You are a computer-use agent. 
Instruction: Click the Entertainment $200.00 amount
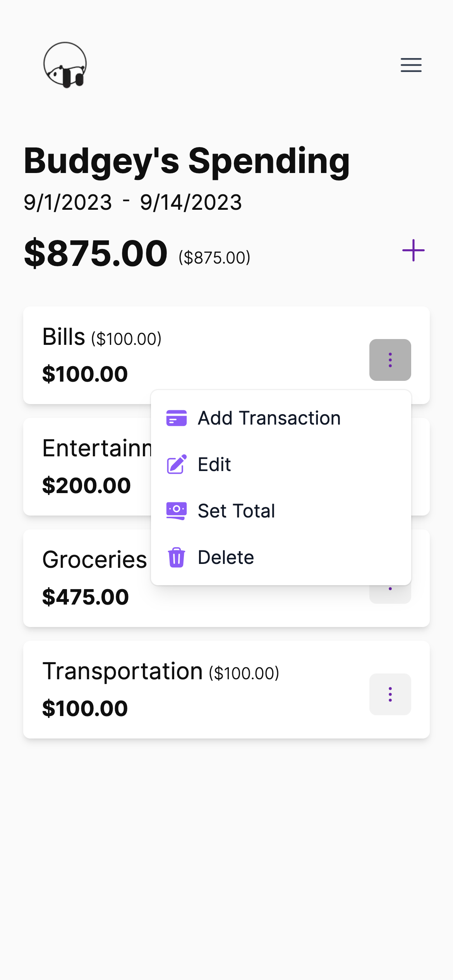(86, 485)
